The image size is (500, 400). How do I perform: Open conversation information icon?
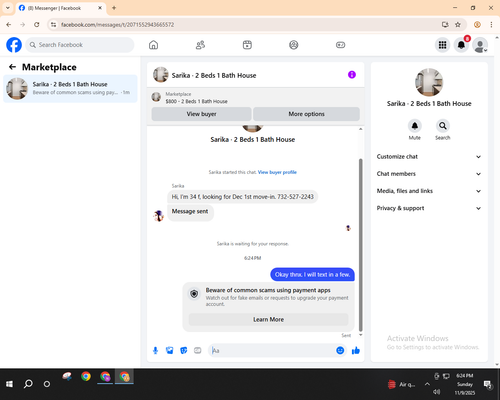(352, 75)
